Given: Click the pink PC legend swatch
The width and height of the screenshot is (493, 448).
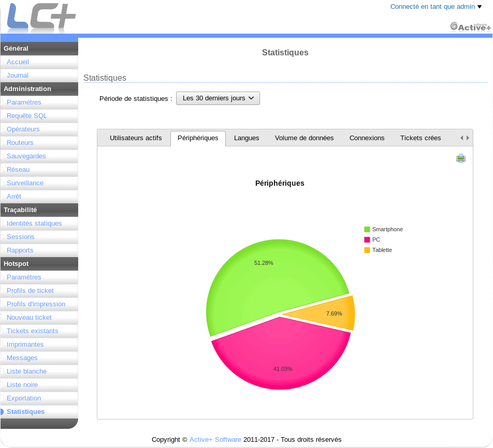Looking at the screenshot, I should tap(367, 240).
